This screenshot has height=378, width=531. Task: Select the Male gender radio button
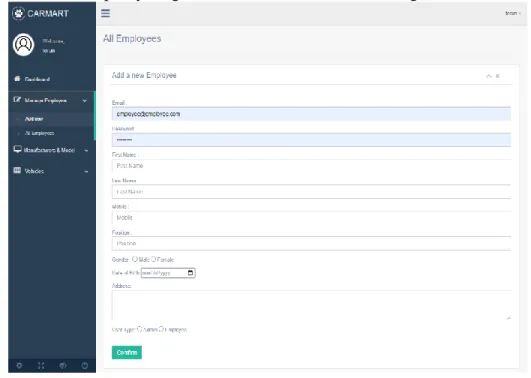[135, 259]
